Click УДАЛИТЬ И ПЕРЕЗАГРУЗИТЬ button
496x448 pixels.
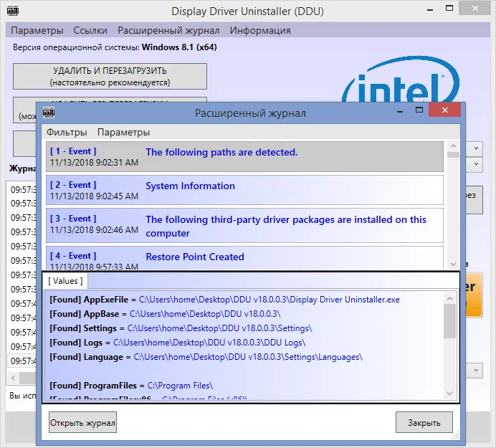(x=110, y=76)
